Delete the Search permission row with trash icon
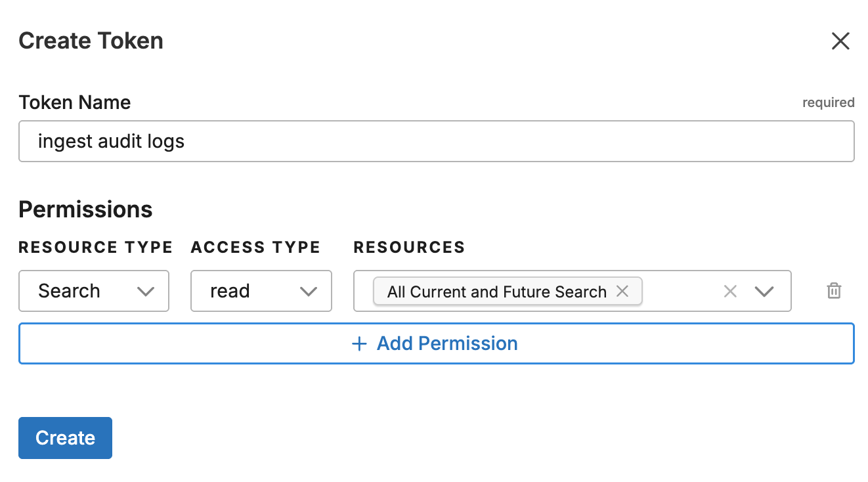868x482 pixels. (x=834, y=291)
